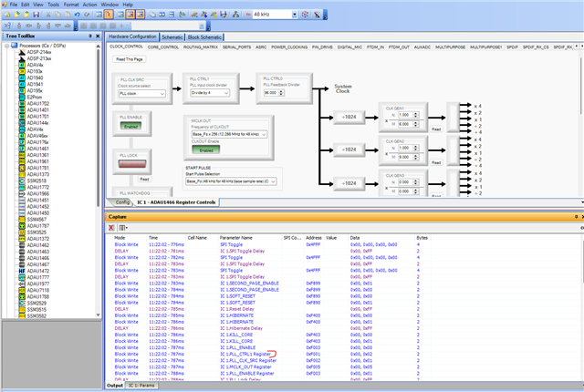Toggle the CLKOUT Enable button

206,150
